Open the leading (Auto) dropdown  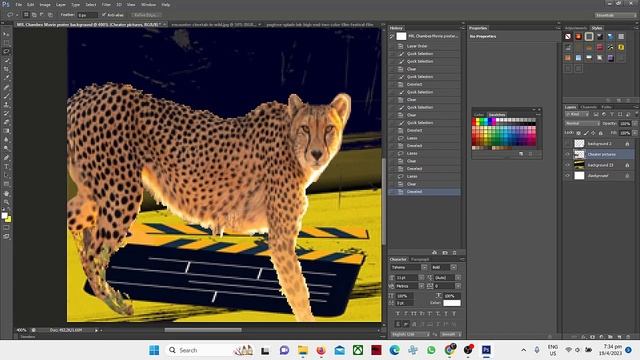point(458,278)
